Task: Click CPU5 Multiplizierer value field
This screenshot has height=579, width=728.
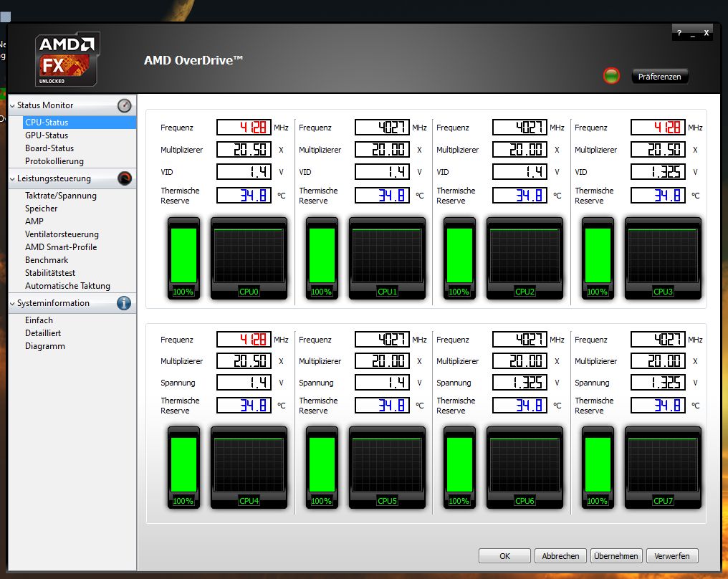Action: coord(382,360)
